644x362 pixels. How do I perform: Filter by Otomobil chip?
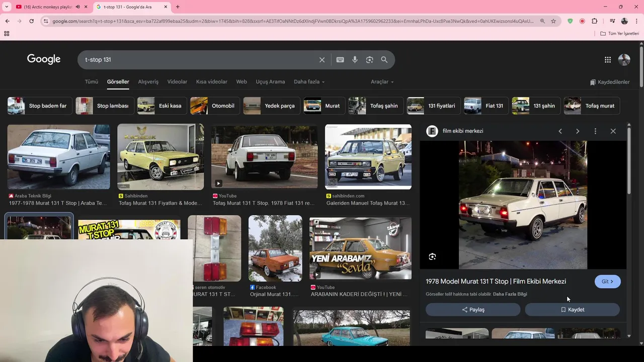215,106
